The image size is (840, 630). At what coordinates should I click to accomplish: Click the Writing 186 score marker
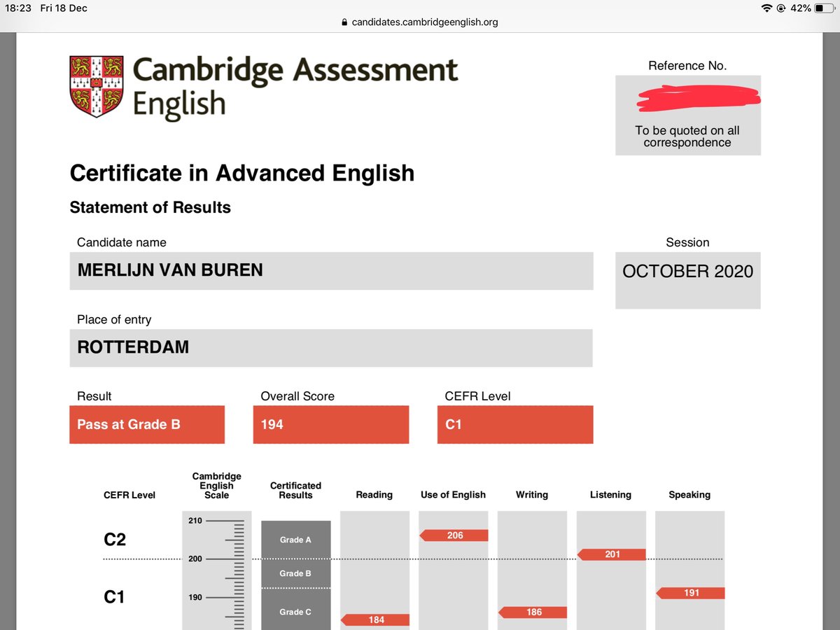coord(533,612)
